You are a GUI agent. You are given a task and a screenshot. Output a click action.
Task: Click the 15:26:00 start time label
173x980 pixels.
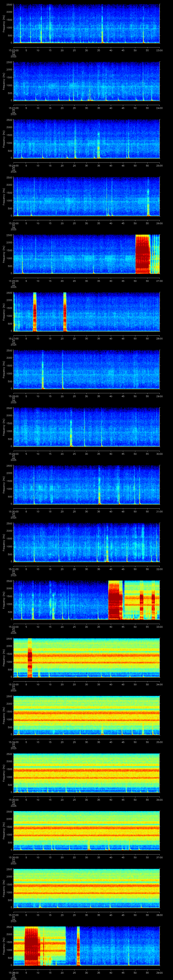13,281
